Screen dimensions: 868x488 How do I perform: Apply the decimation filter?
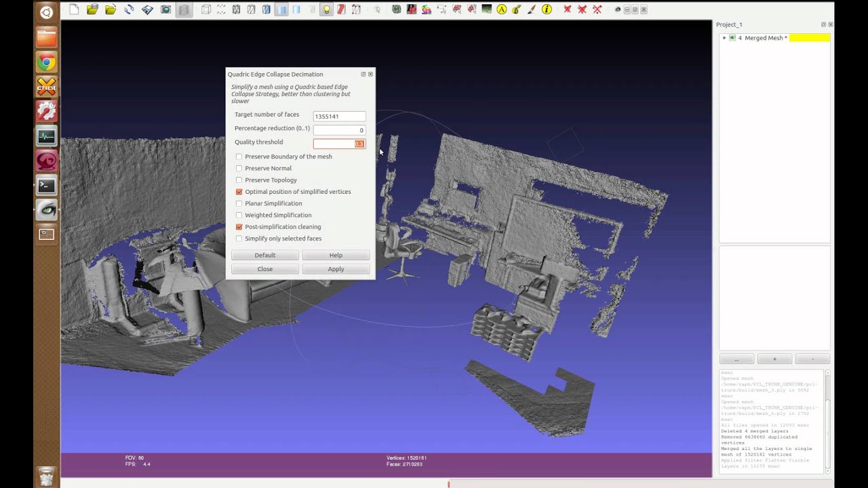point(336,269)
